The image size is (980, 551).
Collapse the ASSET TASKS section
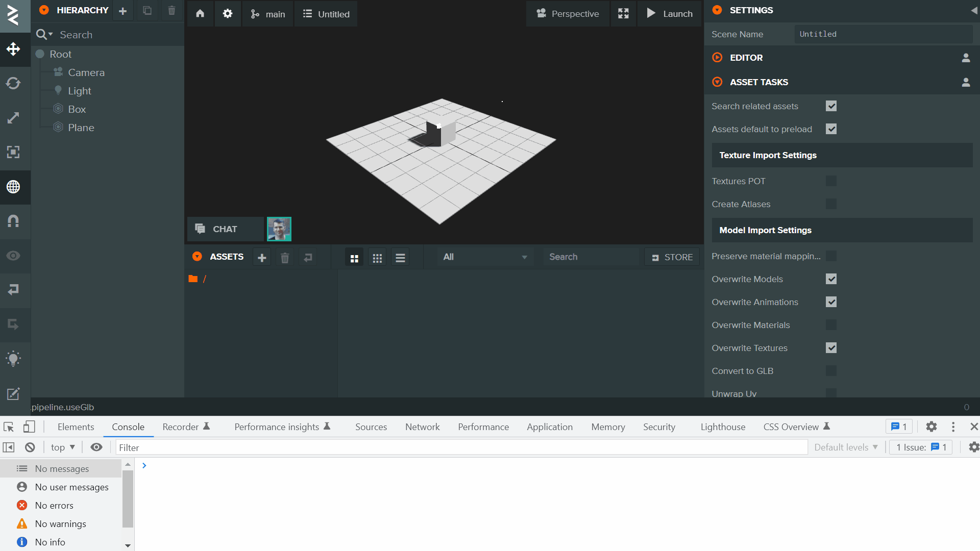717,82
